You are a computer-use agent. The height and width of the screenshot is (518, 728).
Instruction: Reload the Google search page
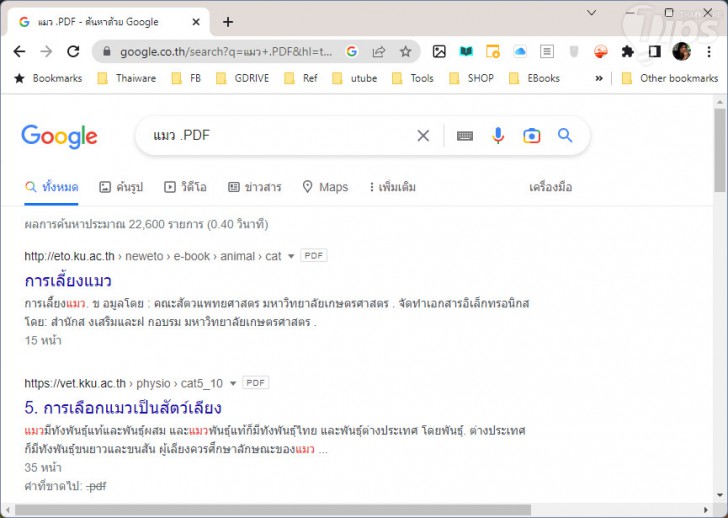click(x=73, y=52)
